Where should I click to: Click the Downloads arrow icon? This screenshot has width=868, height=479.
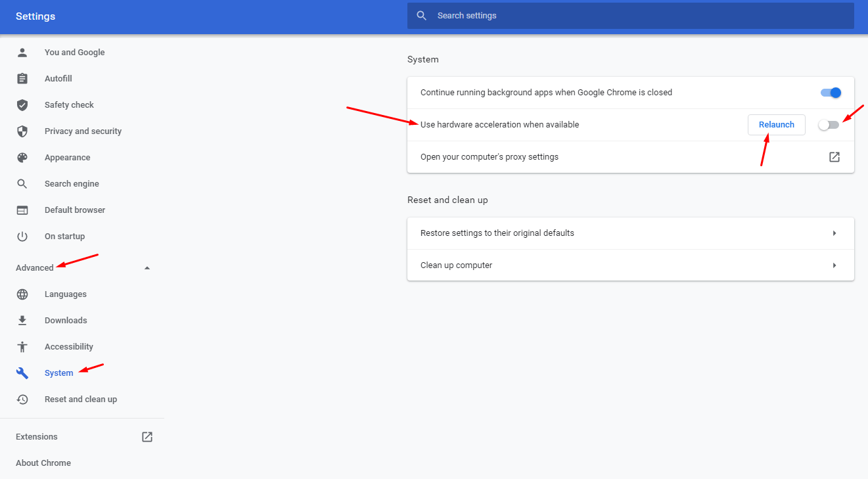coord(22,321)
